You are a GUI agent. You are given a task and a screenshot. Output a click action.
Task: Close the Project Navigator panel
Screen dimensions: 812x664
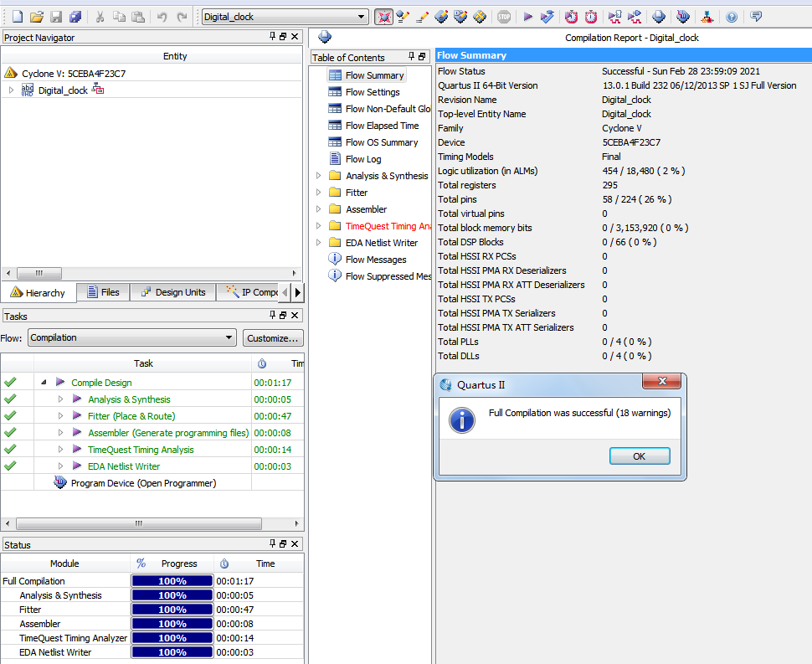[295, 36]
